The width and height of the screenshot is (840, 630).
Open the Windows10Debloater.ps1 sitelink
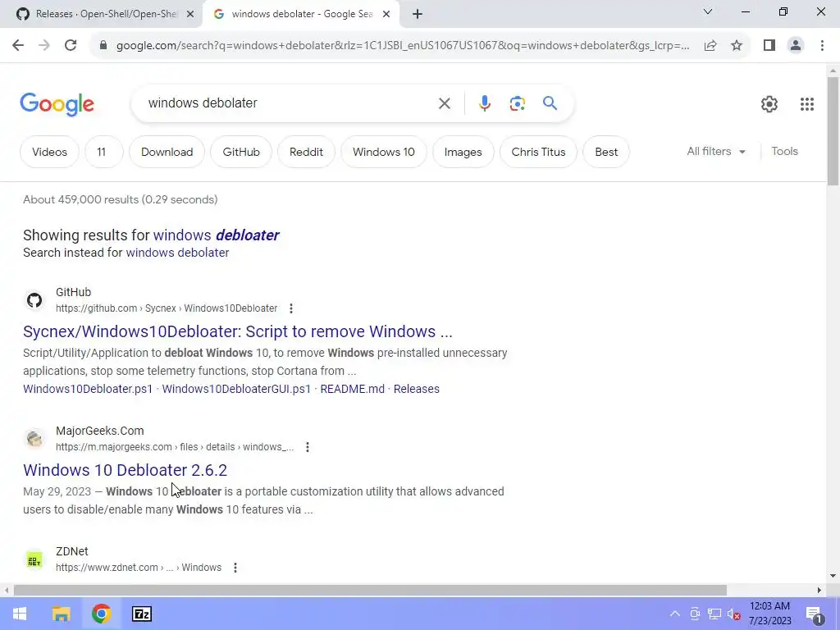pyautogui.click(x=88, y=389)
